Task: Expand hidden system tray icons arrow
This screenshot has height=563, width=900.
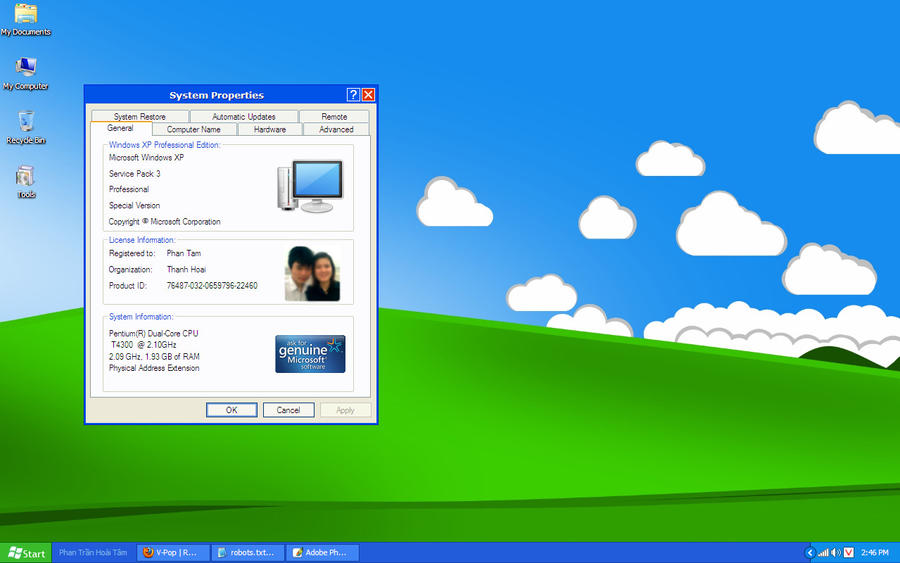Action: tap(810, 553)
